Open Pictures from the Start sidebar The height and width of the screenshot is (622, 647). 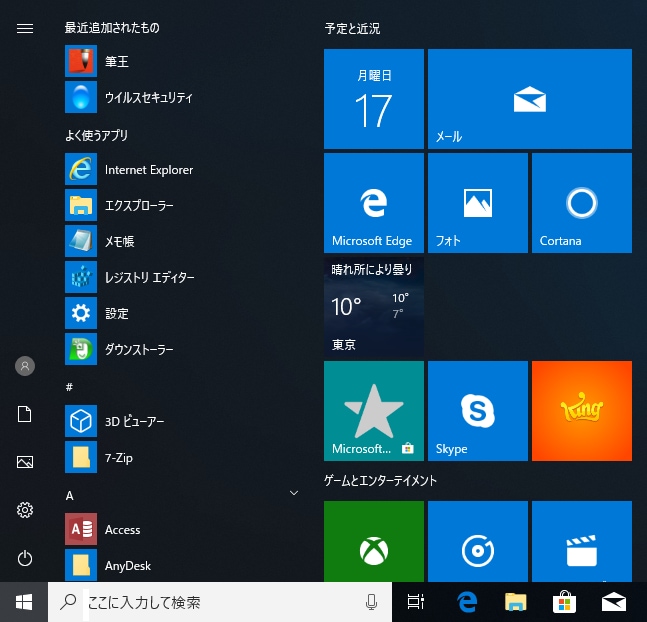click(25, 462)
